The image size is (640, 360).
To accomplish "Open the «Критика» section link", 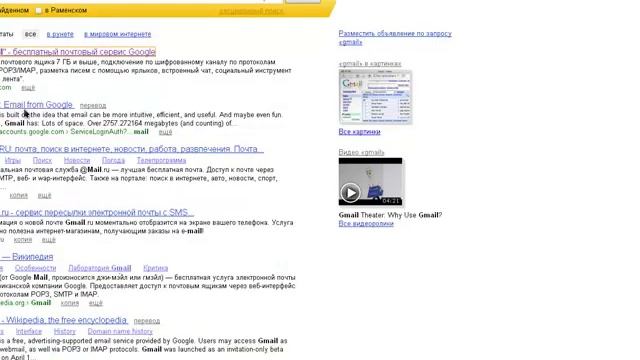I will coord(156,268).
